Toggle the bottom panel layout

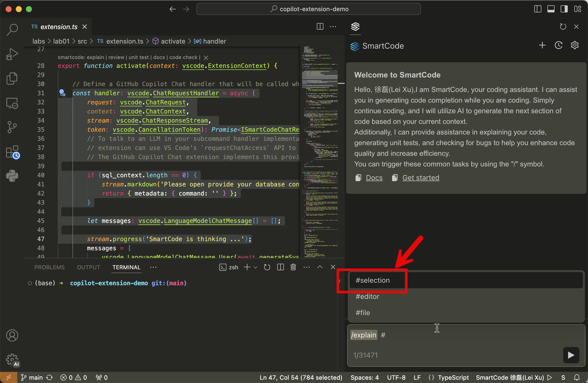pyautogui.click(x=551, y=9)
